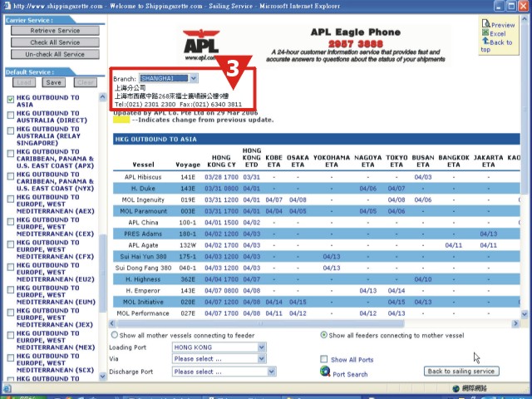Screen dimensions: 532x399
Task: Click the Un-check All Service button
Action: click(x=55, y=54)
